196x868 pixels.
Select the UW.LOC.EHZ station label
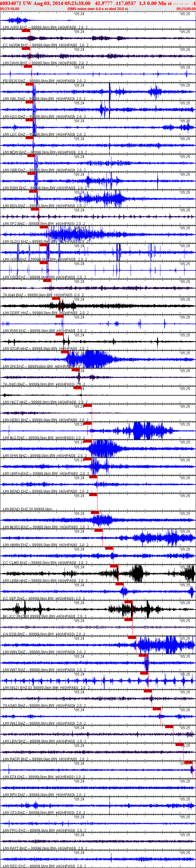(14, 134)
